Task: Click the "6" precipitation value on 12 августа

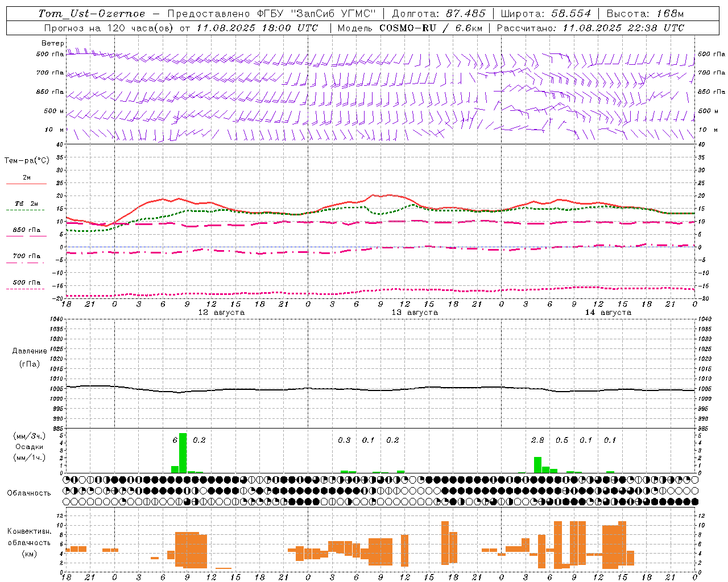Action: tap(175, 440)
